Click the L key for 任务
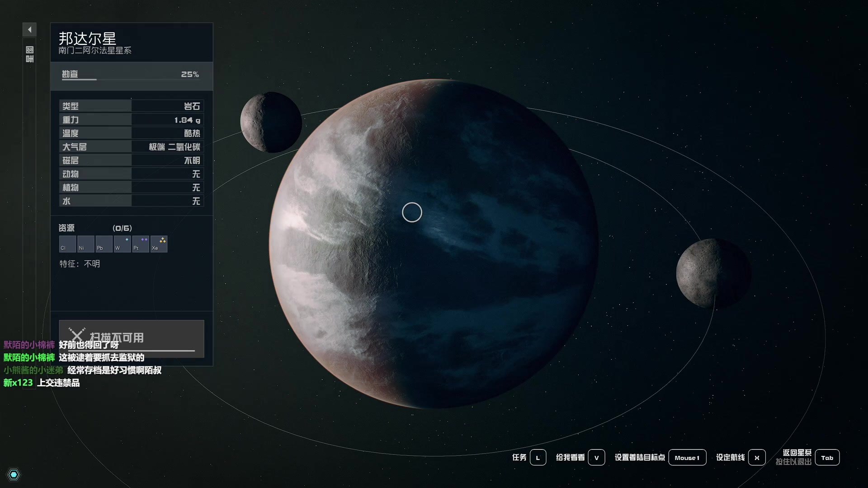868x488 pixels. click(x=538, y=457)
